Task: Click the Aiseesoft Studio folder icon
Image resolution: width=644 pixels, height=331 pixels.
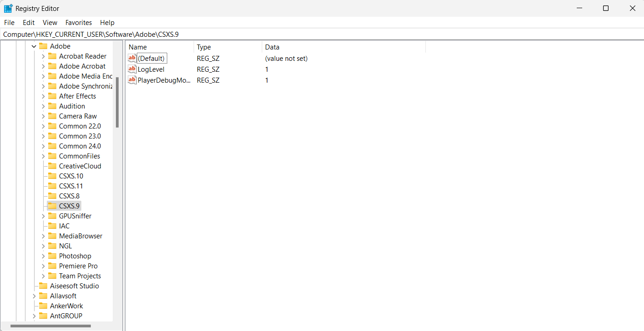Action: coord(43,286)
